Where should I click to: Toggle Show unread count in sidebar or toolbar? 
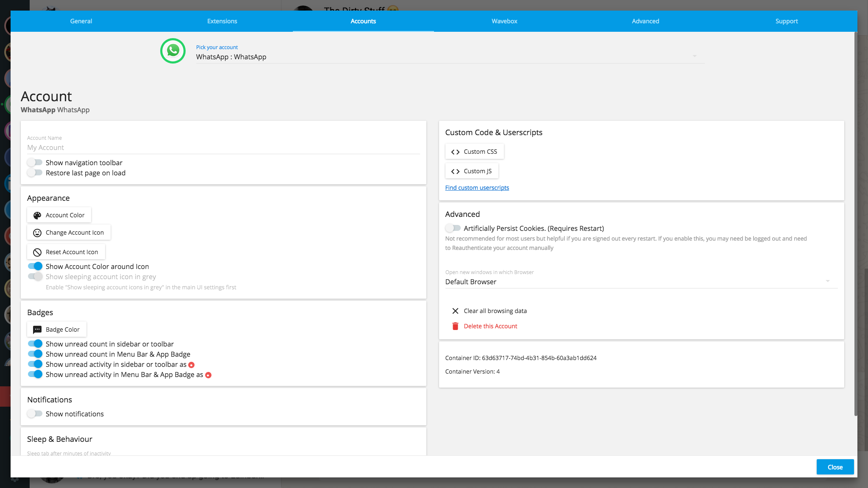tap(35, 344)
